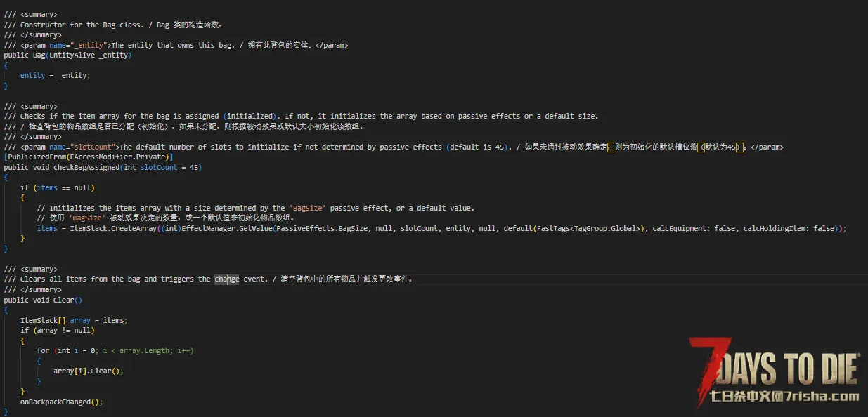Click 'FastTags<TagGroup.Global>' in default expression
Viewport: 868px width, 417px height.
pyautogui.click(x=588, y=228)
